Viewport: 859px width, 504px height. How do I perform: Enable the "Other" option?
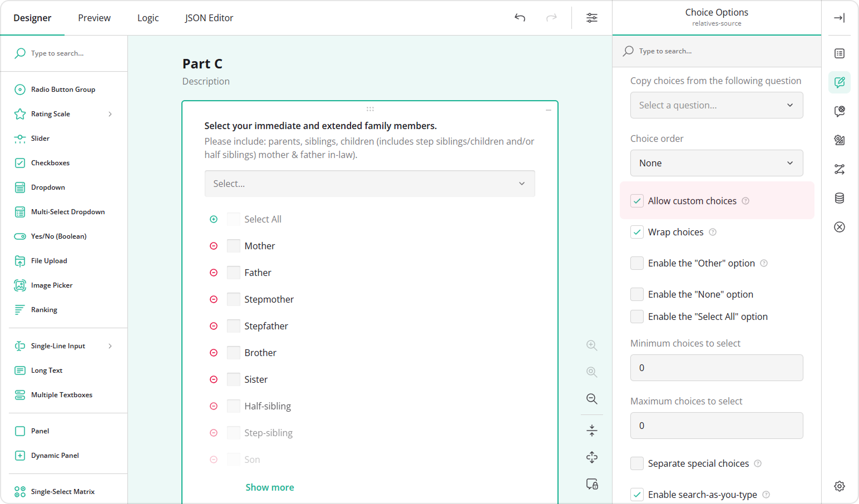pos(636,263)
